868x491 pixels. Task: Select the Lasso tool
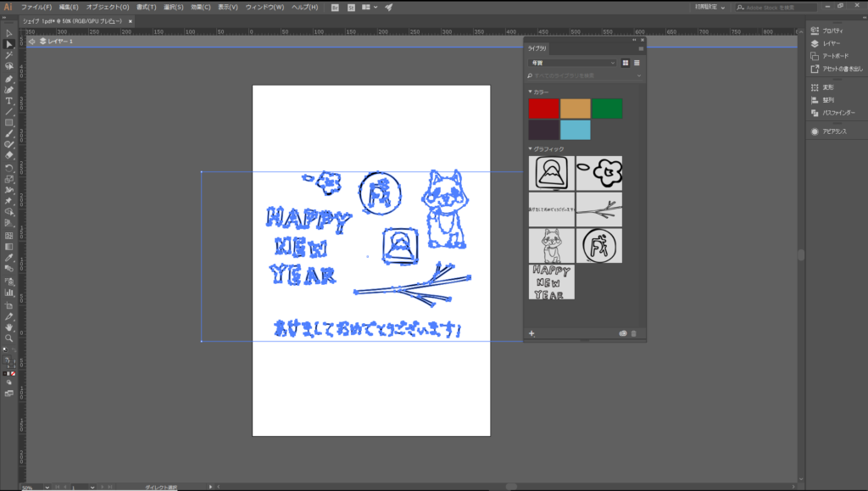[x=8, y=66]
